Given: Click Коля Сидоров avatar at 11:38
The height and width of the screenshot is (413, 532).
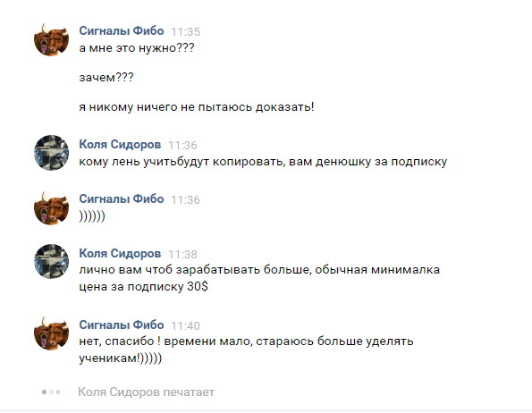Looking at the screenshot, I should (51, 261).
